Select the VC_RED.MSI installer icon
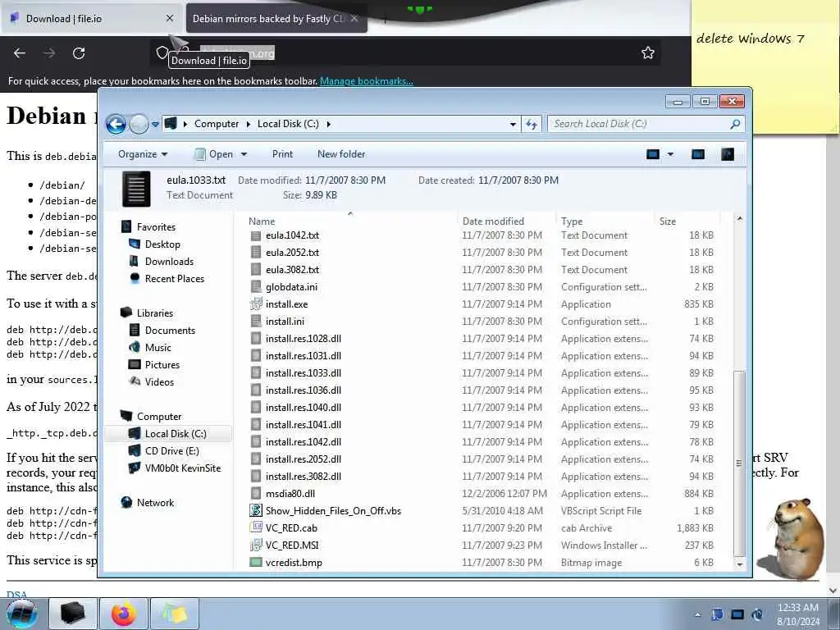 tap(256, 546)
